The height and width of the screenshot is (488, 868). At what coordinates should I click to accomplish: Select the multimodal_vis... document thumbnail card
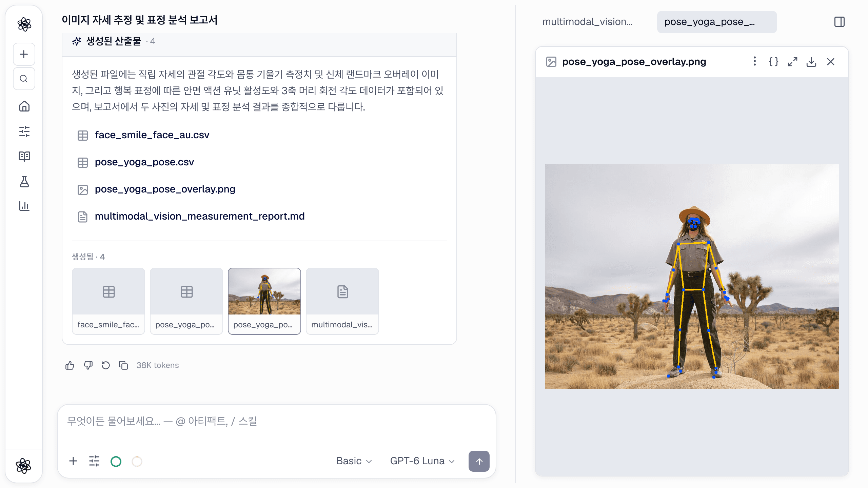(342, 301)
